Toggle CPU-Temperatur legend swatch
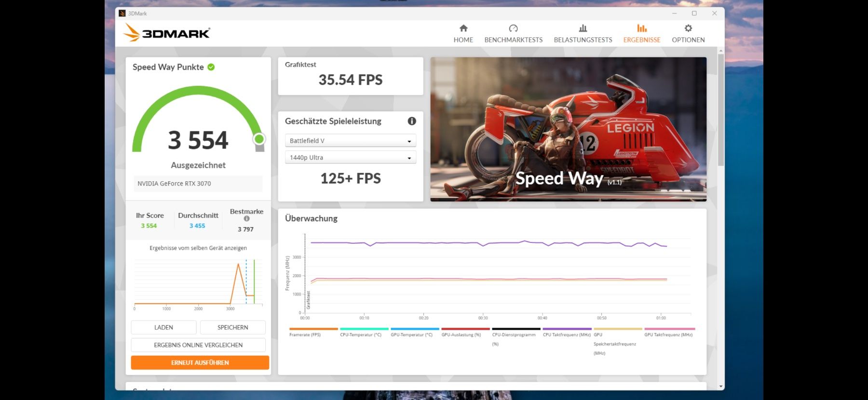 pyautogui.click(x=364, y=329)
